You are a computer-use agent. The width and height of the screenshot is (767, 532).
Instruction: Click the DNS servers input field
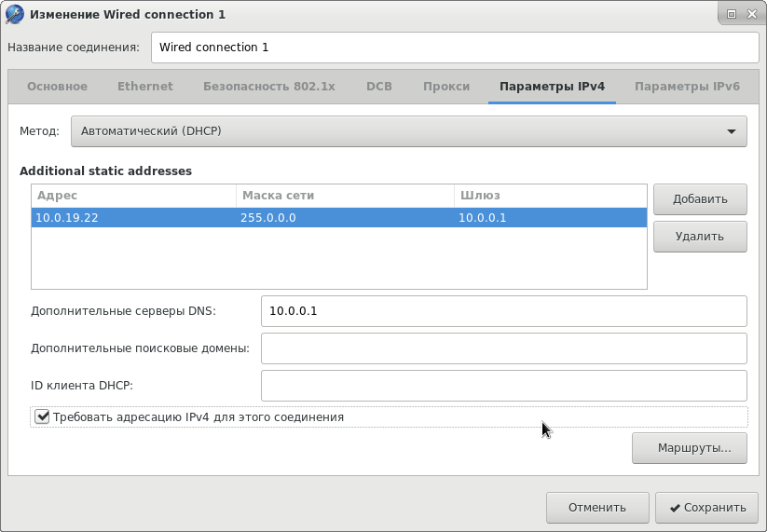[503, 311]
